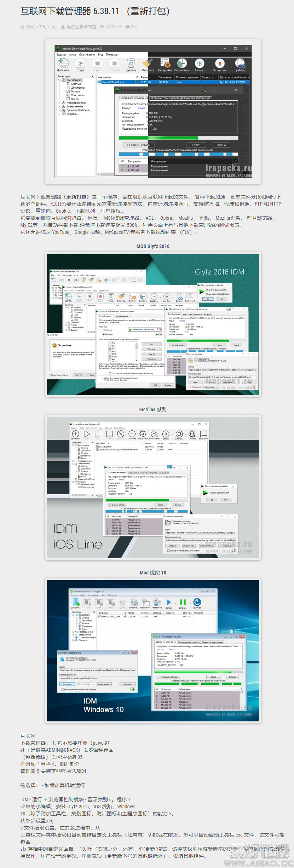This screenshot has width=294, height=868.
Task: Select Mini mode radio in Glyfz screenshot
Action: pyautogui.click(x=103, y=334)
